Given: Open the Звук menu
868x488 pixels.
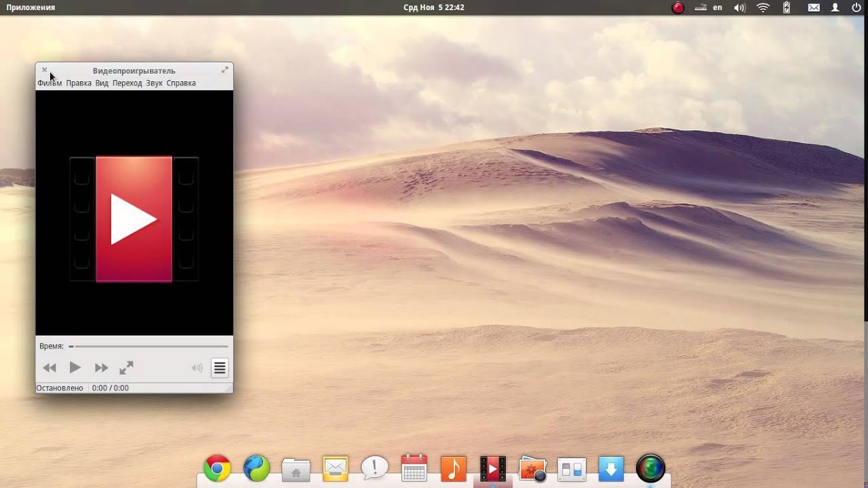Looking at the screenshot, I should [x=154, y=83].
